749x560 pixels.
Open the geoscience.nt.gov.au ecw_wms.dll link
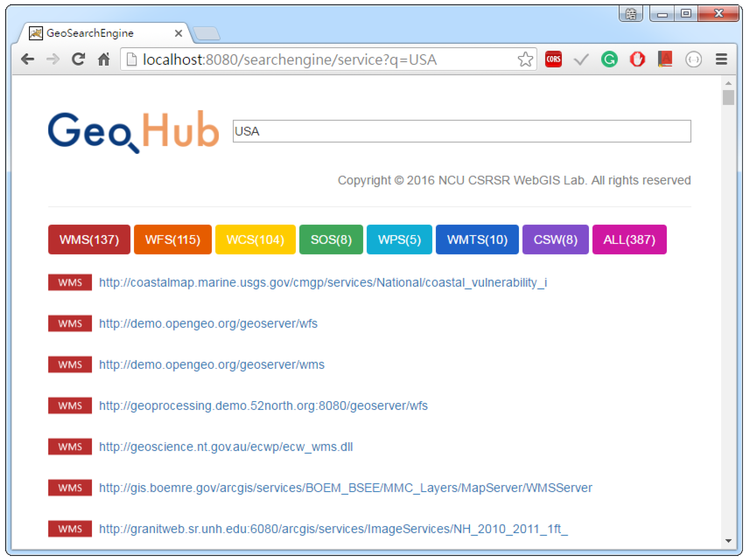pos(226,447)
